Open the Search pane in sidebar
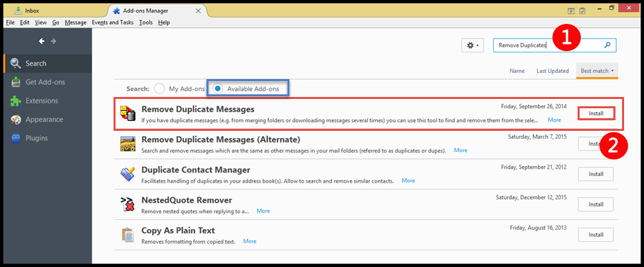644x267 pixels. [x=47, y=63]
